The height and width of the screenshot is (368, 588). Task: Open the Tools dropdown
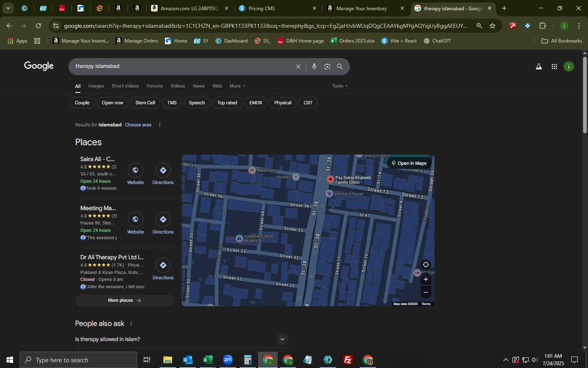coord(340,86)
